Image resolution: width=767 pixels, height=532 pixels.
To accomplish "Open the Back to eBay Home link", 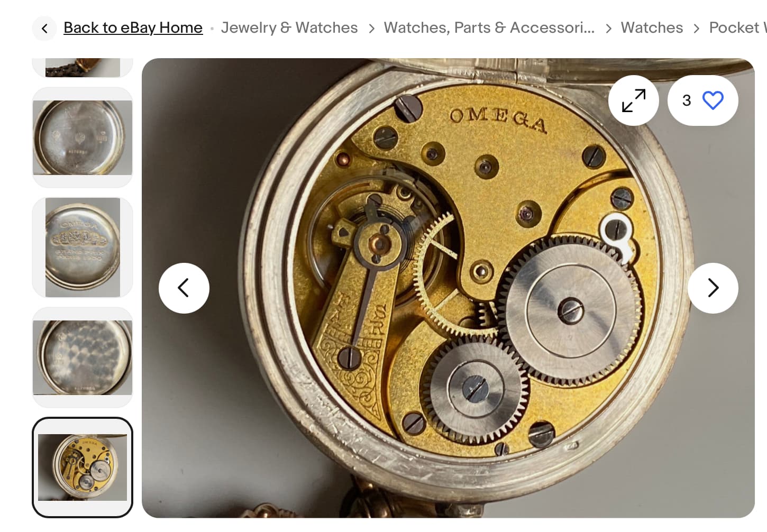I will [133, 27].
